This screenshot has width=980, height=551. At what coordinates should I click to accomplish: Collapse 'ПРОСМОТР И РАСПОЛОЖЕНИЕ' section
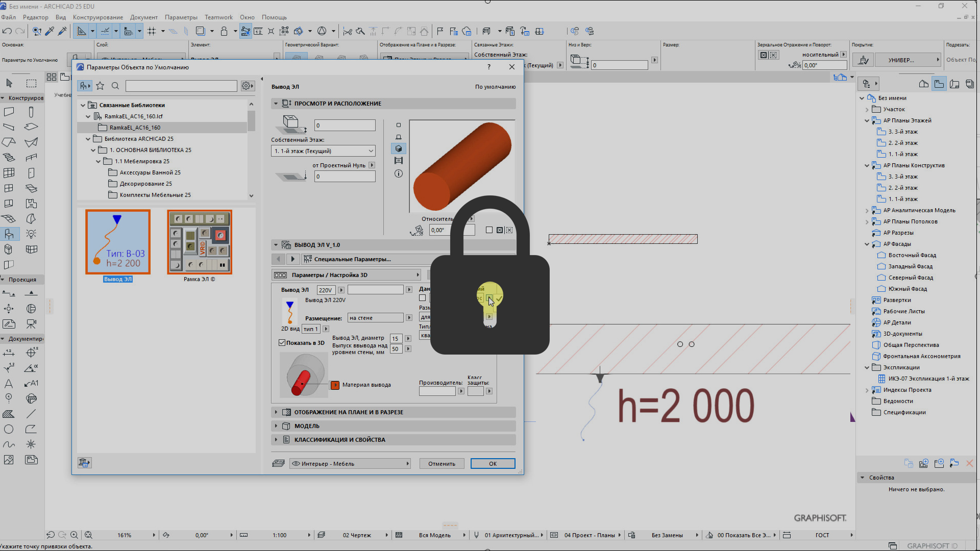point(276,104)
